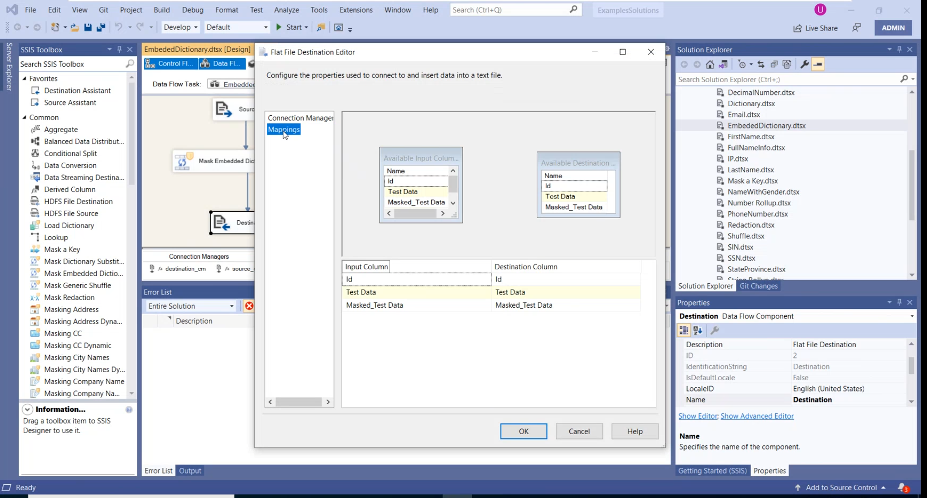Image resolution: width=927 pixels, height=498 pixels.
Task: Collapse the Common group in SSIS Toolbox
Action: click(25, 117)
